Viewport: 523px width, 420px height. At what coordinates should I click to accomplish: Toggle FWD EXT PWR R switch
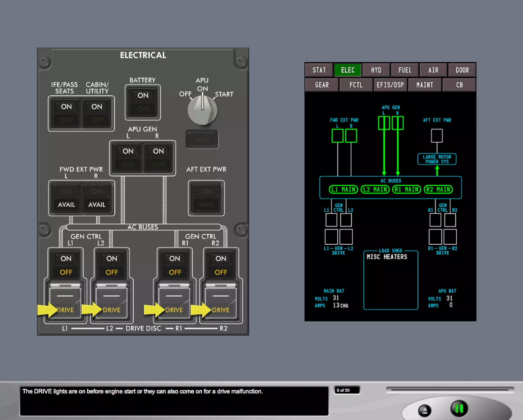(97, 198)
